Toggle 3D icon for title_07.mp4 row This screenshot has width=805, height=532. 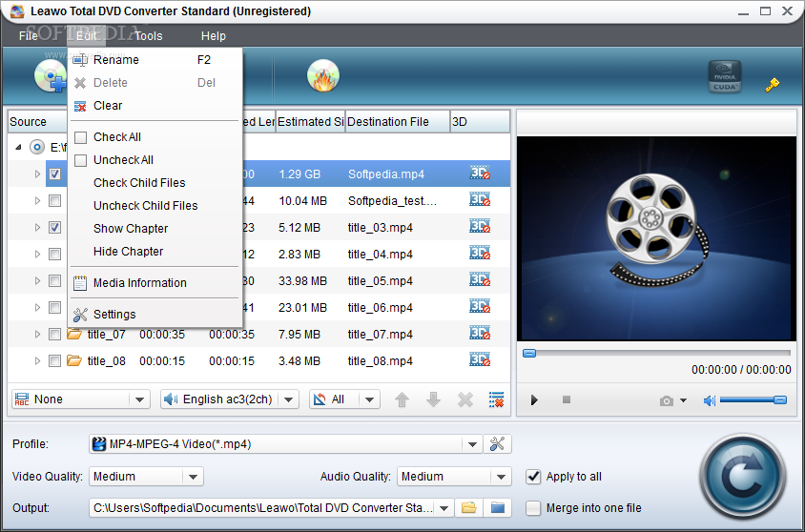(x=480, y=333)
